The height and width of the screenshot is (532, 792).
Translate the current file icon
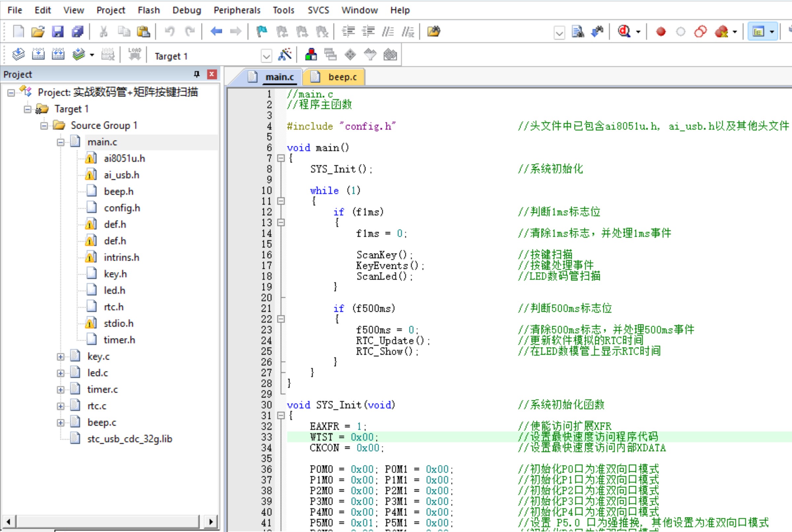click(x=18, y=54)
